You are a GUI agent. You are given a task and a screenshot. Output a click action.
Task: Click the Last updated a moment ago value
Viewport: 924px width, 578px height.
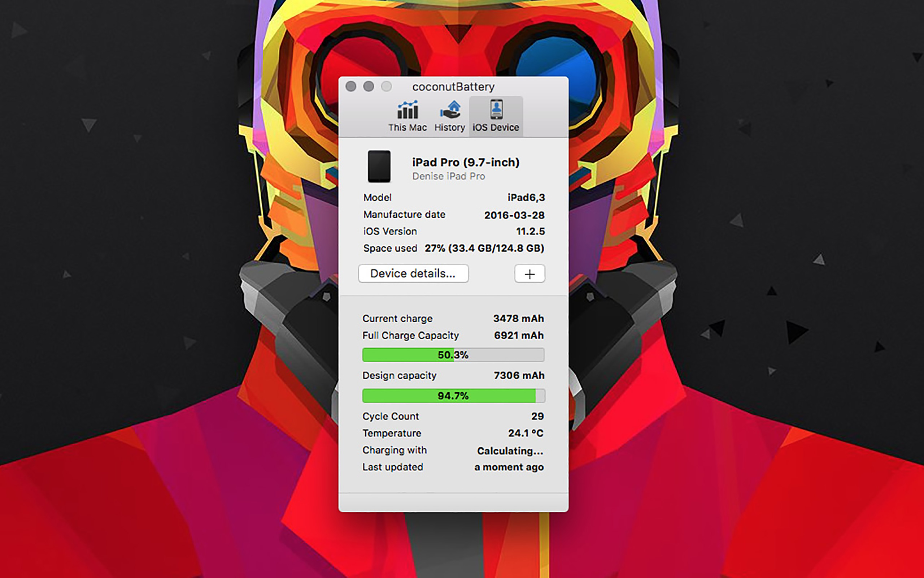(509, 467)
